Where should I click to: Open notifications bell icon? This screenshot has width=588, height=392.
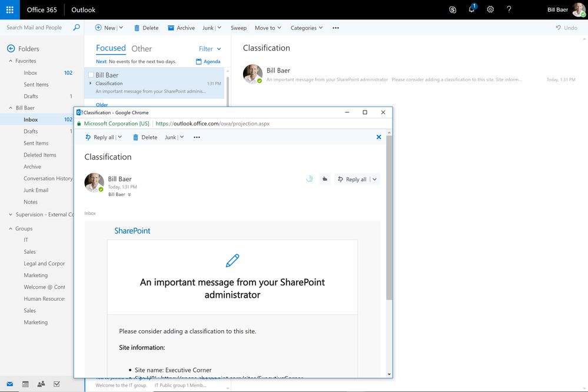(x=471, y=9)
